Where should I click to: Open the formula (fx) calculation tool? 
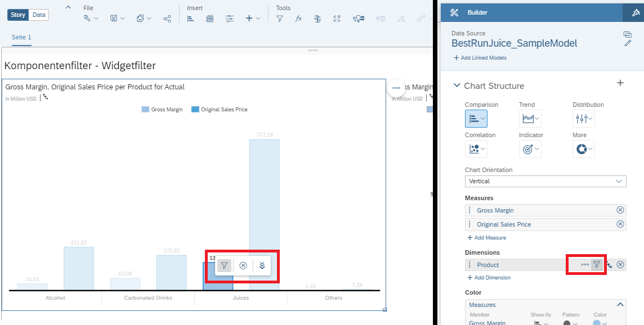pos(298,19)
